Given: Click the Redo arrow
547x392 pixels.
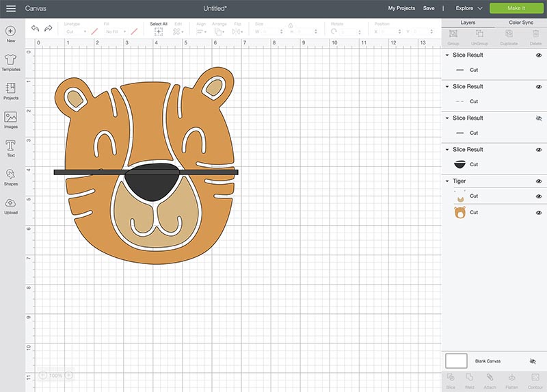Looking at the screenshot, I should [x=48, y=29].
